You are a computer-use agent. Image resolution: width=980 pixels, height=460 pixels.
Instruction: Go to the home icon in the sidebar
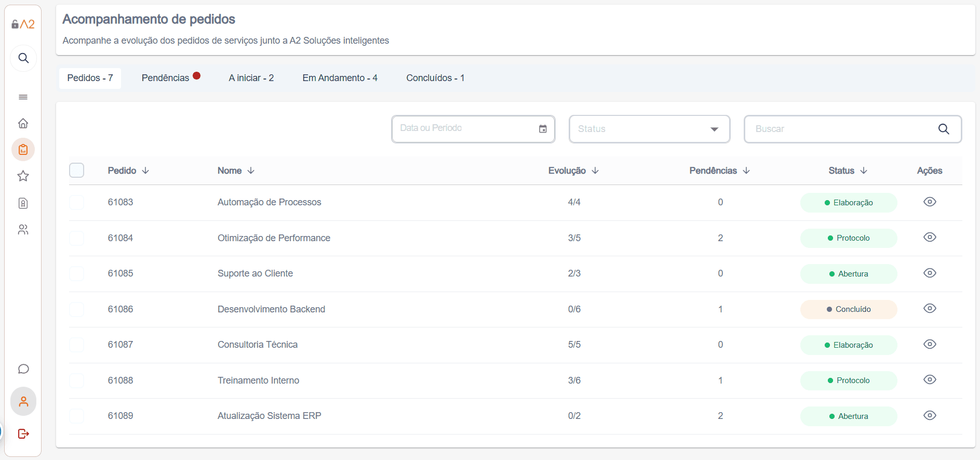[23, 123]
